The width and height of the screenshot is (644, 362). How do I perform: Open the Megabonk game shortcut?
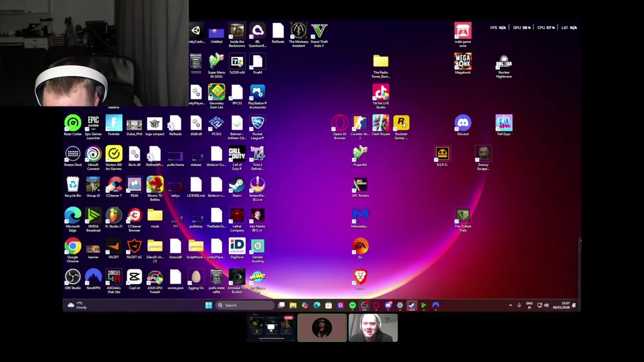point(463,63)
